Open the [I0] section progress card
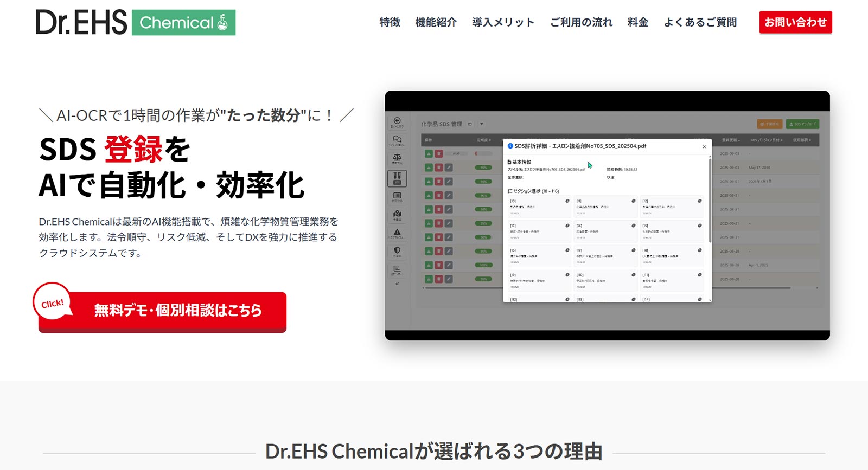 (540, 207)
